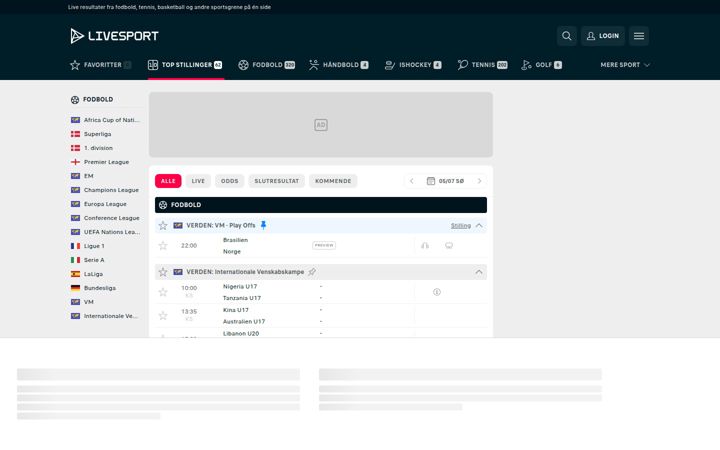Open the Tanzania U17 team row
The height and width of the screenshot is (450, 720).
(242, 298)
